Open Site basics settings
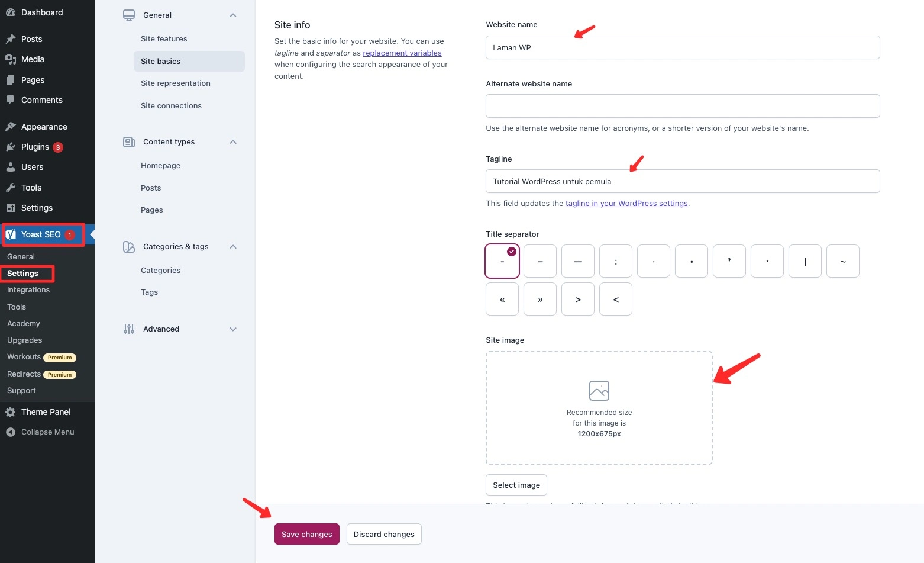Image resolution: width=924 pixels, height=563 pixels. (x=189, y=62)
